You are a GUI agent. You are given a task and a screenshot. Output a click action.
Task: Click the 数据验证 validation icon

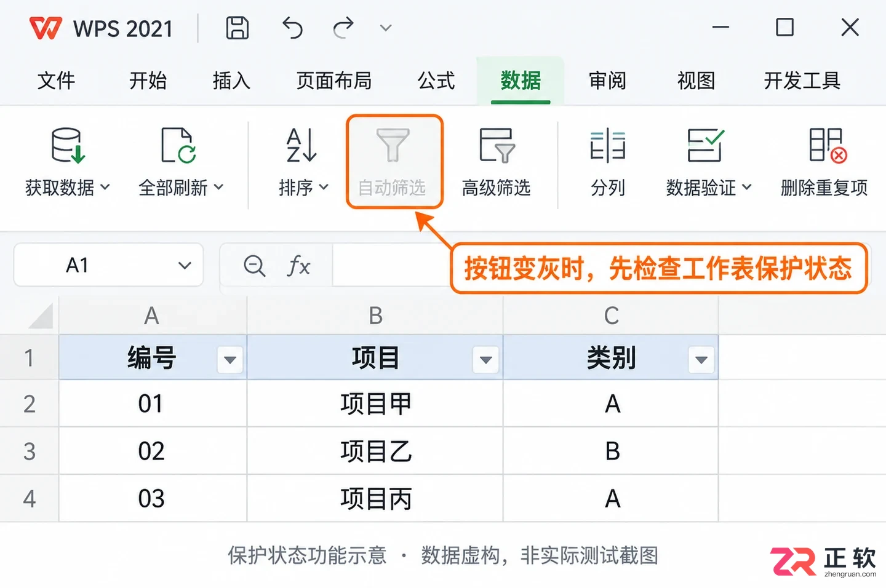[705, 146]
